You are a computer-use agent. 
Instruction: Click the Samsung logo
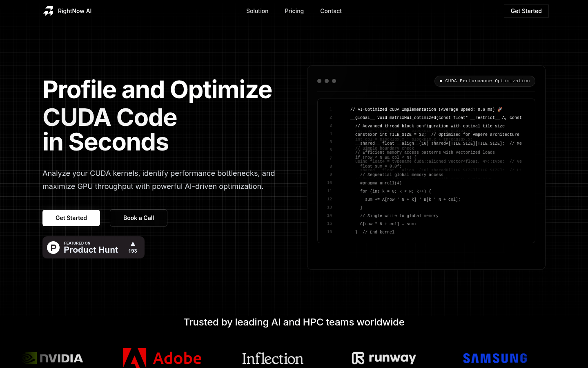coord(495,358)
